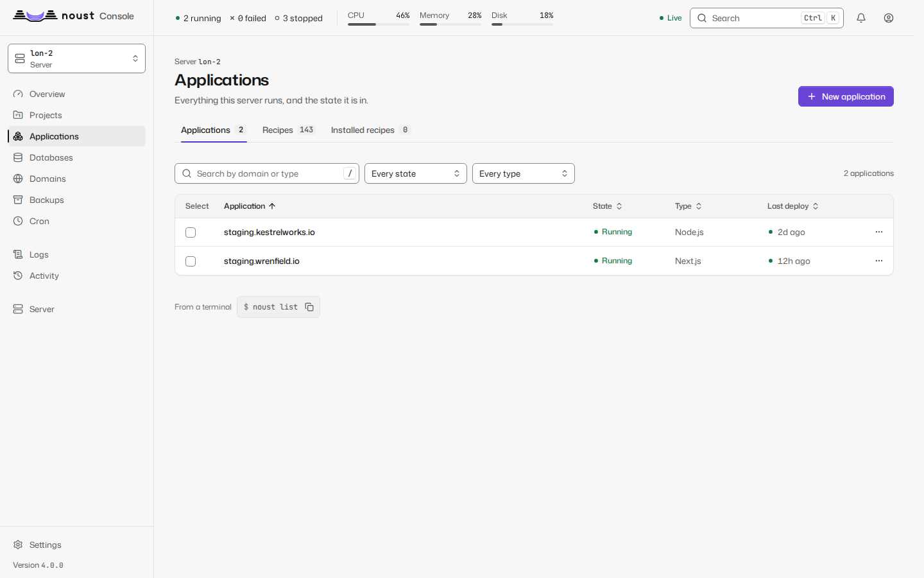Click the 3 stopped status

(299, 18)
